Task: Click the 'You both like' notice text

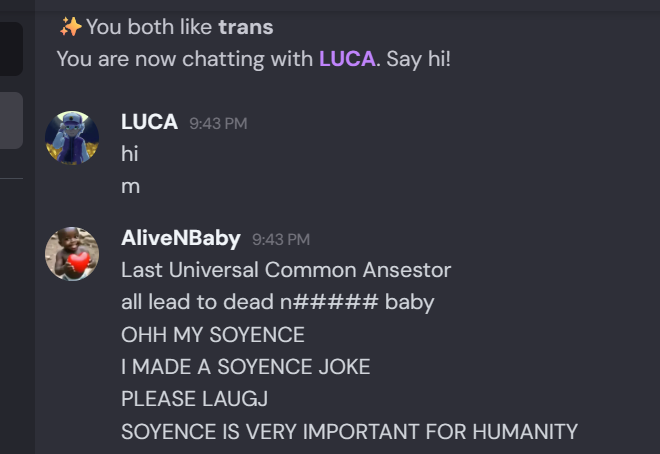Action: [x=150, y=27]
